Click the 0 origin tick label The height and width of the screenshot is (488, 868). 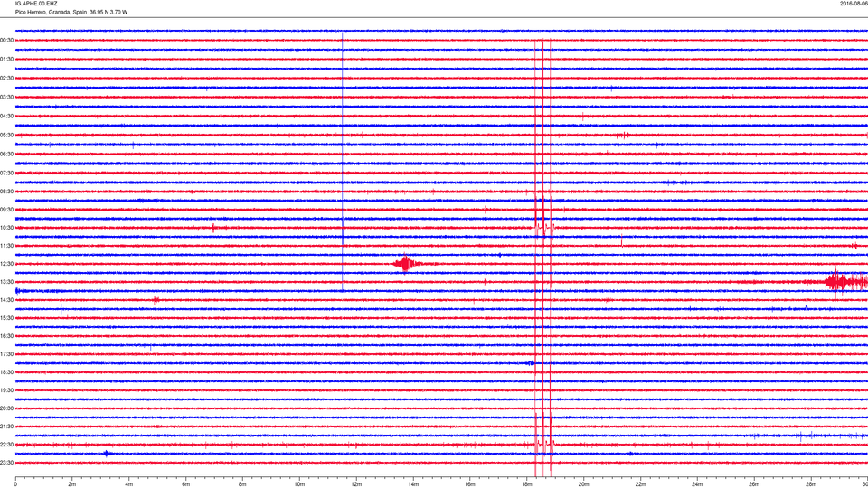(x=15, y=484)
